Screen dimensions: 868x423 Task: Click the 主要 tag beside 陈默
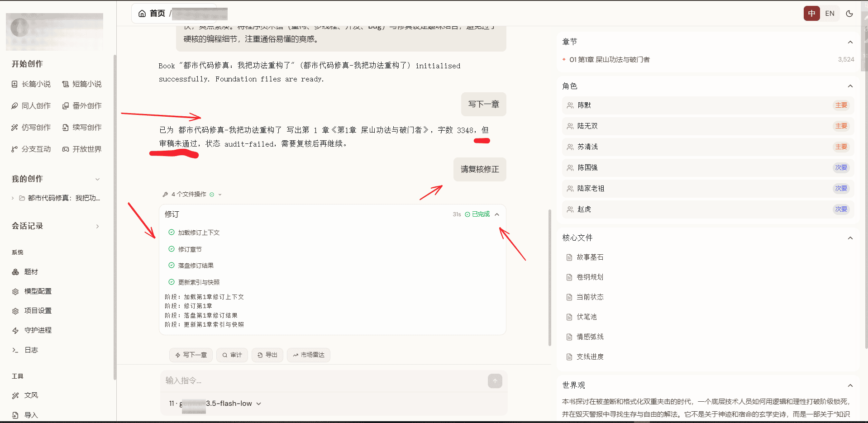[841, 105]
